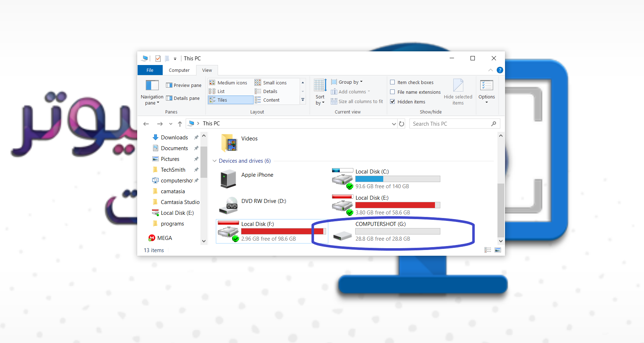Click Hide selected items button

click(x=458, y=92)
